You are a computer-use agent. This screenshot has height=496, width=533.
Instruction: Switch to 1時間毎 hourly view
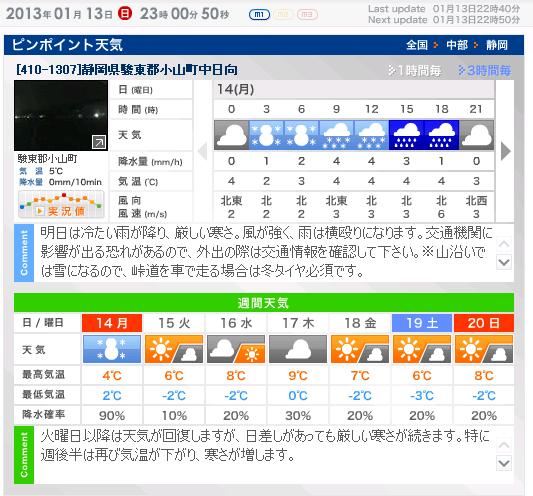click(414, 71)
